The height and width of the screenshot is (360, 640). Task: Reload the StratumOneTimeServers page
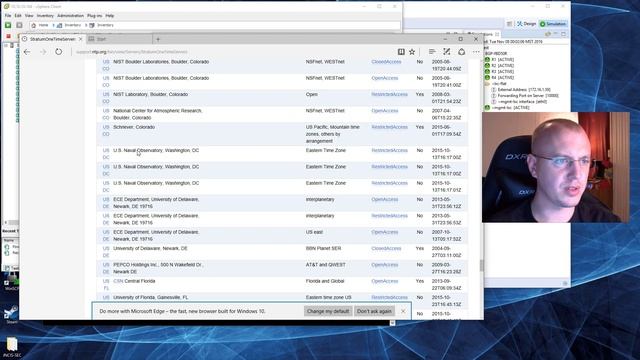coord(59,52)
